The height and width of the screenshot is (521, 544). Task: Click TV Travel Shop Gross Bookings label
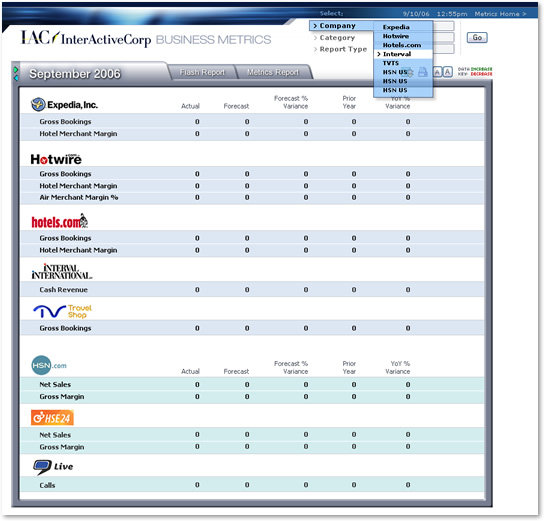[65, 328]
